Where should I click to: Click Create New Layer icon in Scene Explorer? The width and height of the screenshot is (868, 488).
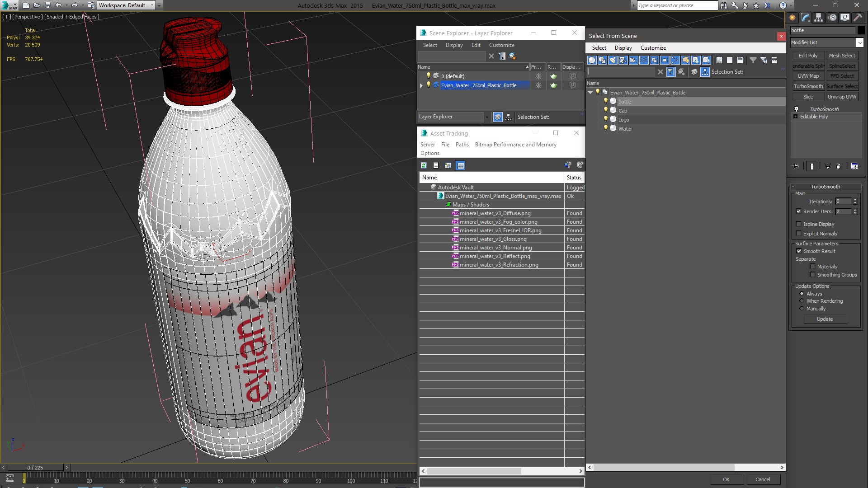click(512, 56)
